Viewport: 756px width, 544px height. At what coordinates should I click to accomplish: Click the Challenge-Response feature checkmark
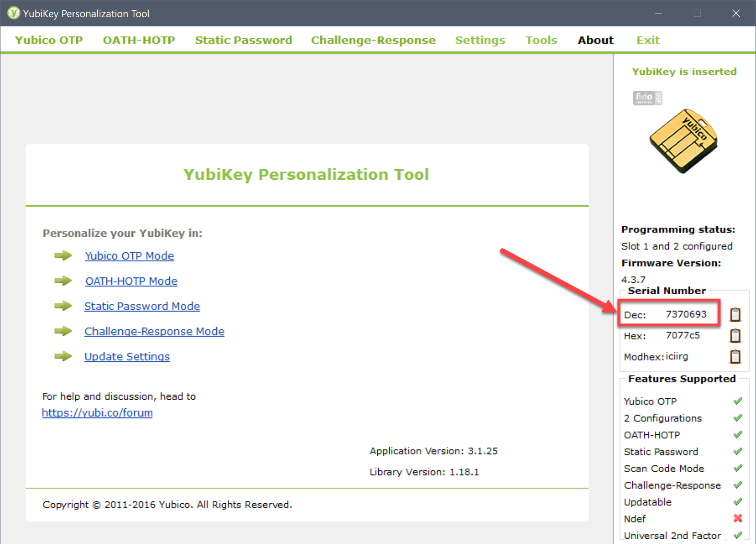click(738, 485)
